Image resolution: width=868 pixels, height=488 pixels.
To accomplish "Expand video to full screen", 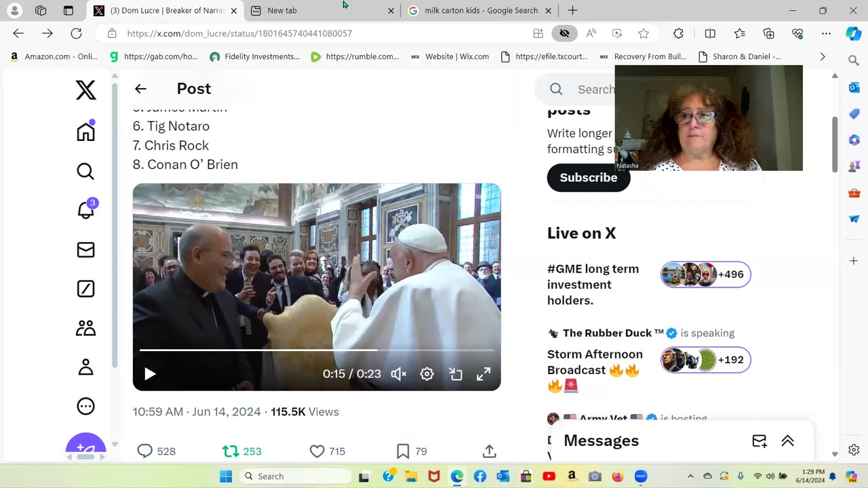I will [484, 374].
